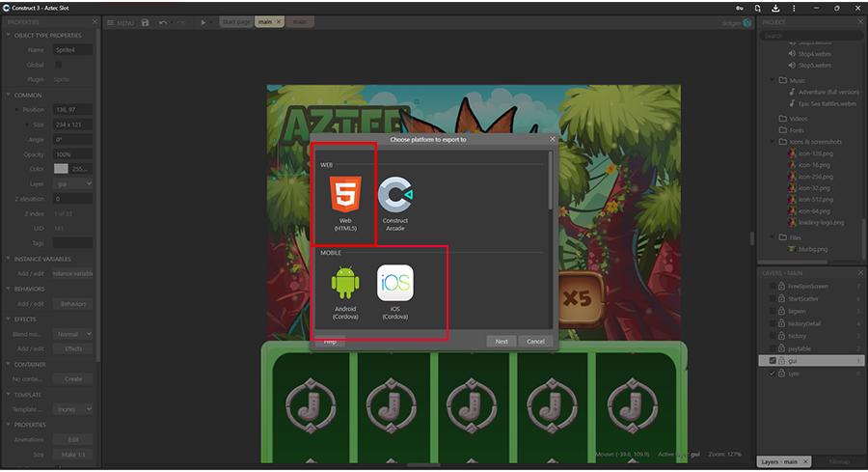Image resolution: width=868 pixels, height=472 pixels.
Task: Close the active main tab
Action: pos(279,22)
